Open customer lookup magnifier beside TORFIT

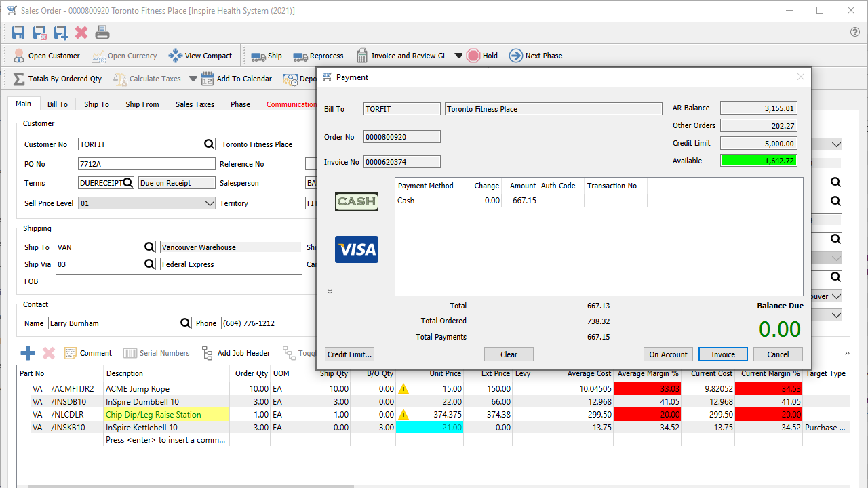(210, 144)
